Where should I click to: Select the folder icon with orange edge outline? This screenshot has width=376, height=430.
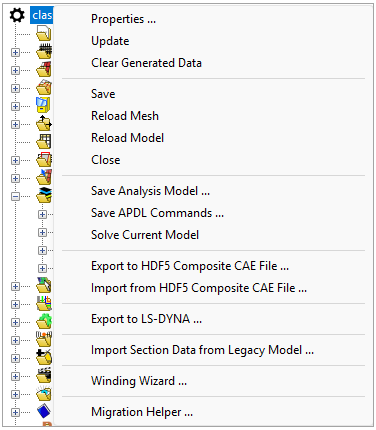click(x=44, y=88)
